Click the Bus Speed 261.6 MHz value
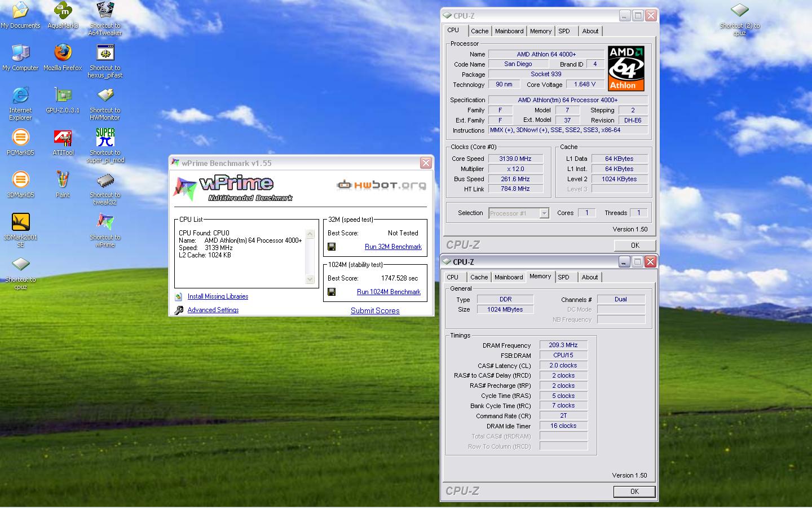This screenshot has height=508, width=812. [515, 179]
